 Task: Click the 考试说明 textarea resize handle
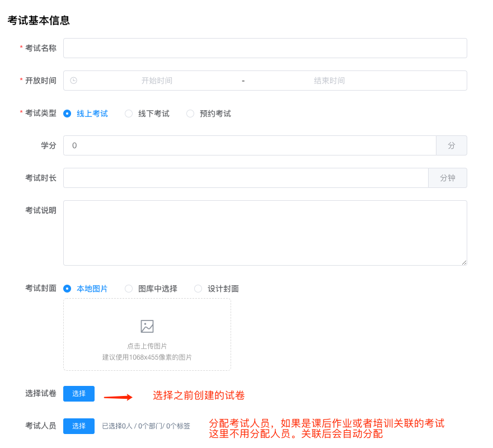tap(464, 262)
